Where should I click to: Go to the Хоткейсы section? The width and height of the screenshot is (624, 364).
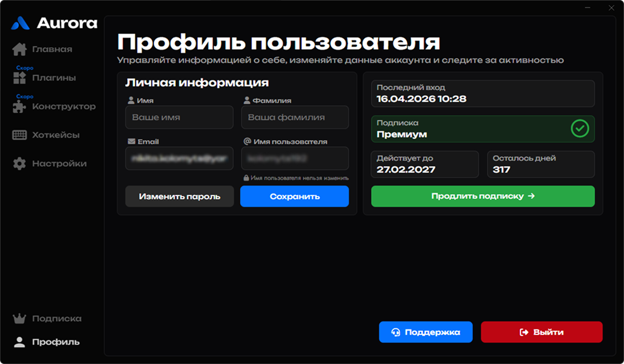(x=56, y=135)
